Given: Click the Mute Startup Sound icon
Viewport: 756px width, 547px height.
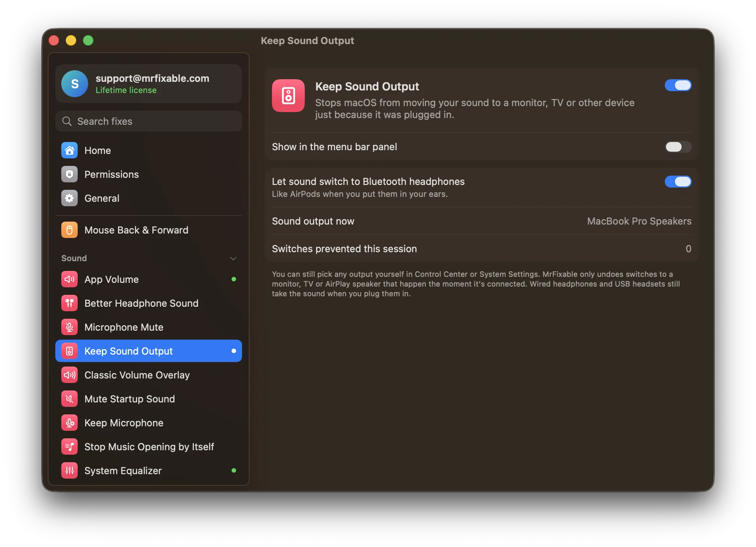Looking at the screenshot, I should click(69, 399).
